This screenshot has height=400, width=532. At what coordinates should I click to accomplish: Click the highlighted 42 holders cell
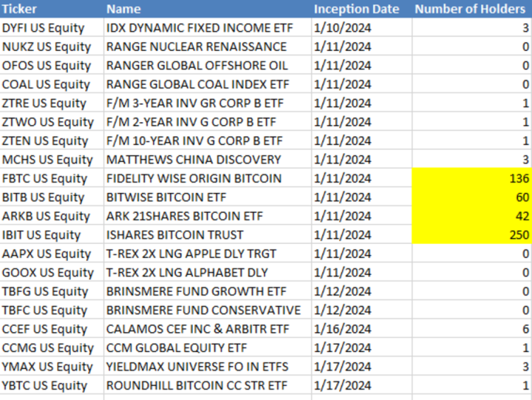coord(472,216)
